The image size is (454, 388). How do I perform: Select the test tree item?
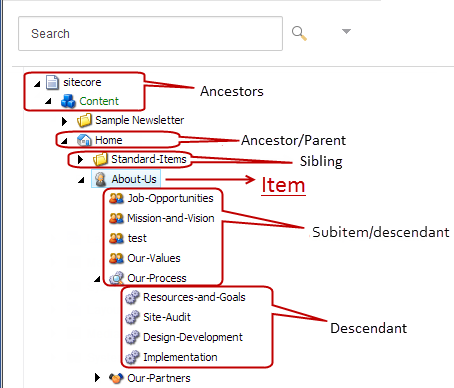pos(137,238)
